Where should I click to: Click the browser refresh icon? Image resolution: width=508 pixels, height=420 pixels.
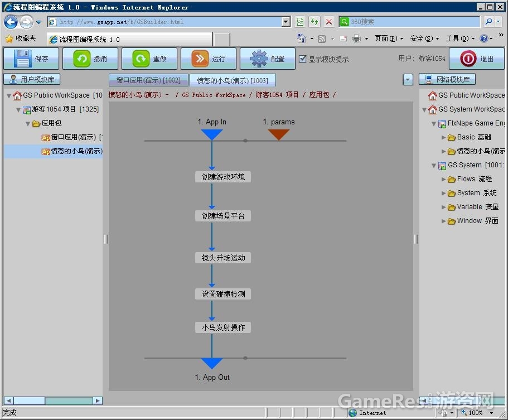pos(314,22)
